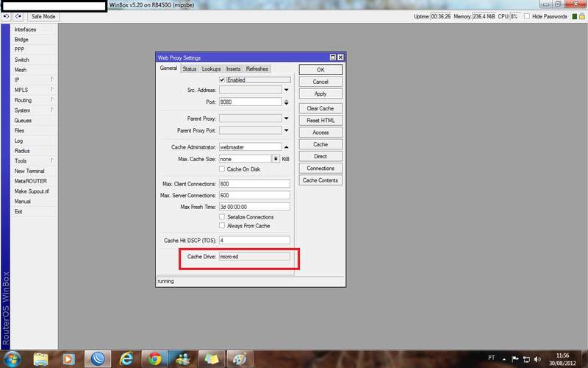Click the Action Center flag icon
Viewport: 588px width, 368px height.
515,359
